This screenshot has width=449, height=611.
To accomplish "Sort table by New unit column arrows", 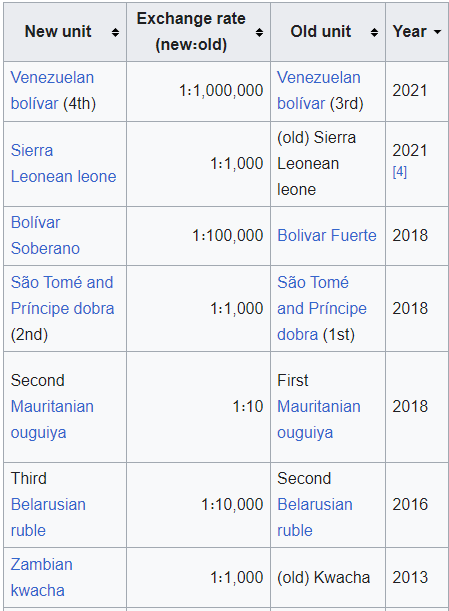I will pos(115,32).
